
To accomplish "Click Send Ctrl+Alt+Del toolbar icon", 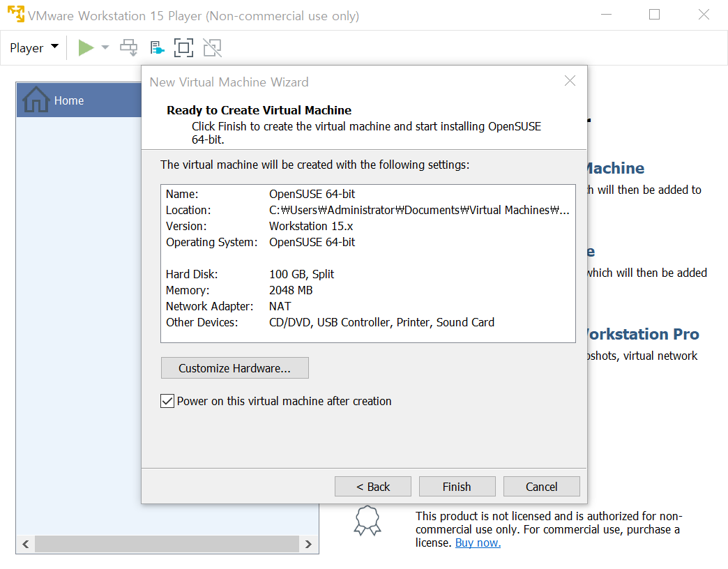I will [128, 47].
